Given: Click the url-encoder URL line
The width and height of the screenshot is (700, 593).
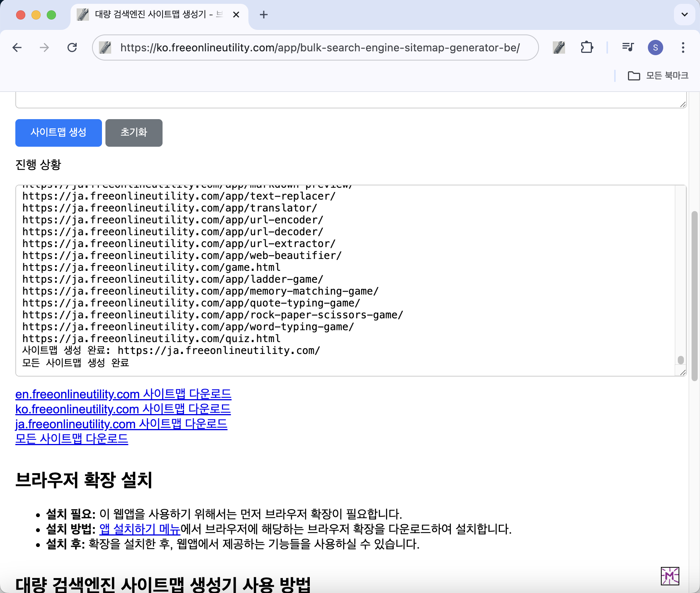Looking at the screenshot, I should click(x=173, y=220).
